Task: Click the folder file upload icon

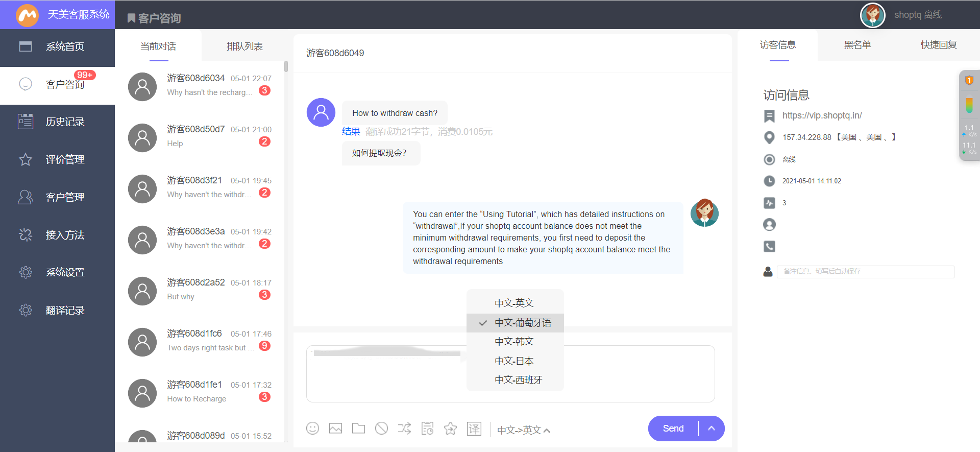Action: tap(358, 429)
